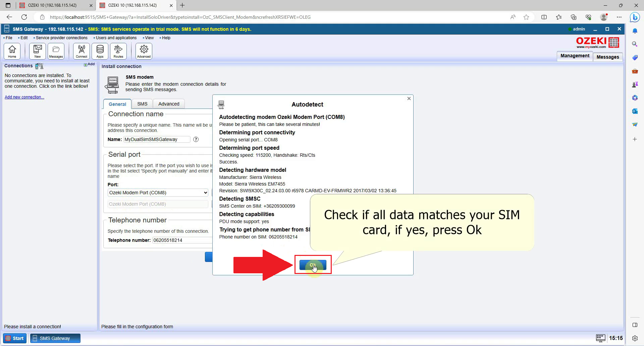Viewport: 644px width, 346px height.
Task: Close the Autodetect dialog with X
Action: click(x=409, y=98)
